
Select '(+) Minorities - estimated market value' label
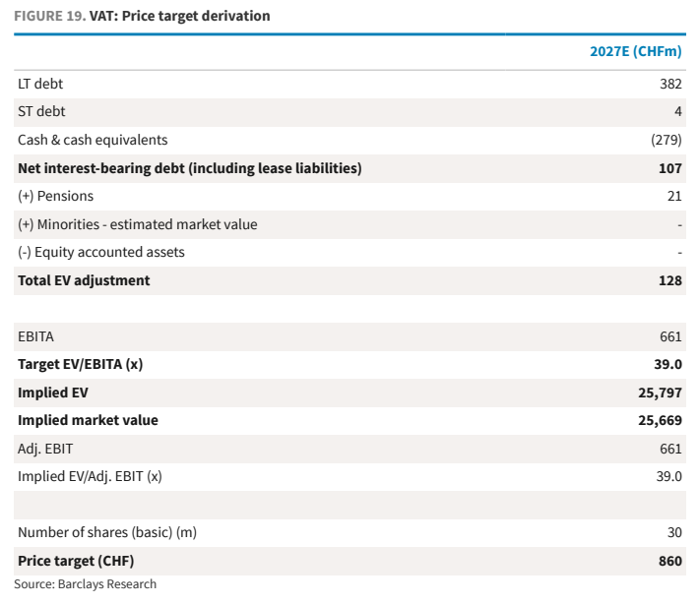coord(138,224)
